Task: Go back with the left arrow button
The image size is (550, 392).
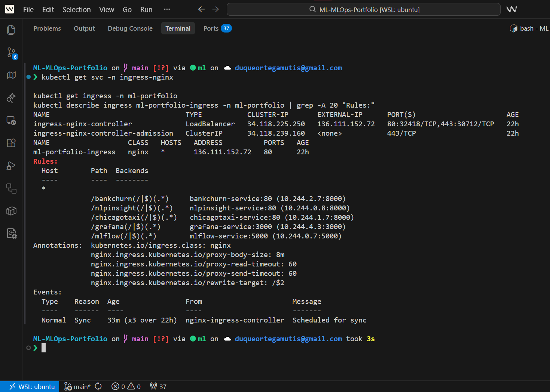Action: [201, 9]
